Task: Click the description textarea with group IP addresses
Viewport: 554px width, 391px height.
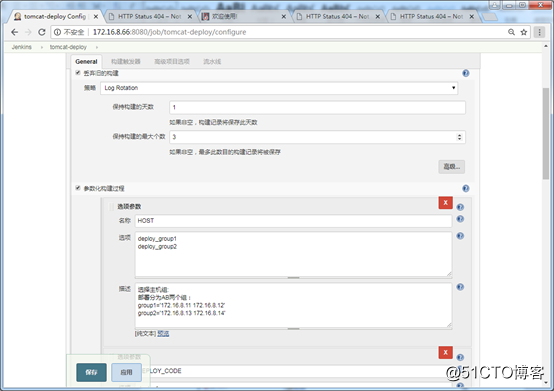Action: 293,306
